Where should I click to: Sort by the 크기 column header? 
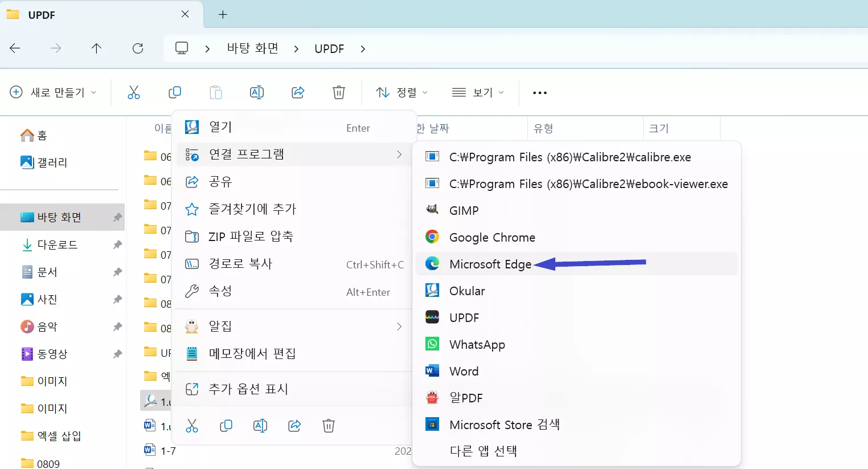point(681,128)
